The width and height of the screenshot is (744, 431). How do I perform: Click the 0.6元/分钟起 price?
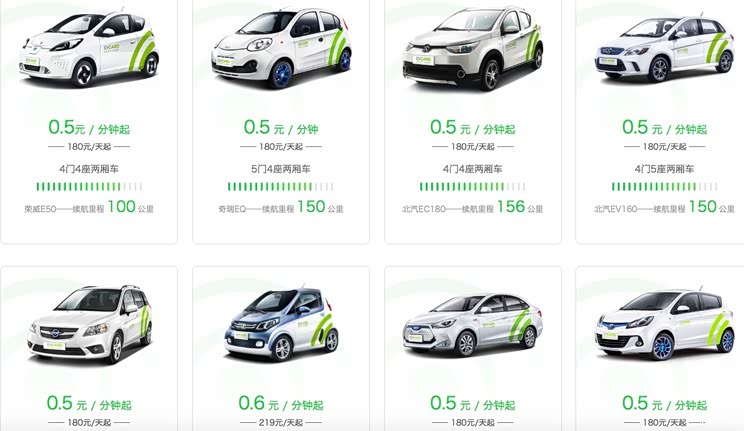pyautogui.click(x=281, y=403)
